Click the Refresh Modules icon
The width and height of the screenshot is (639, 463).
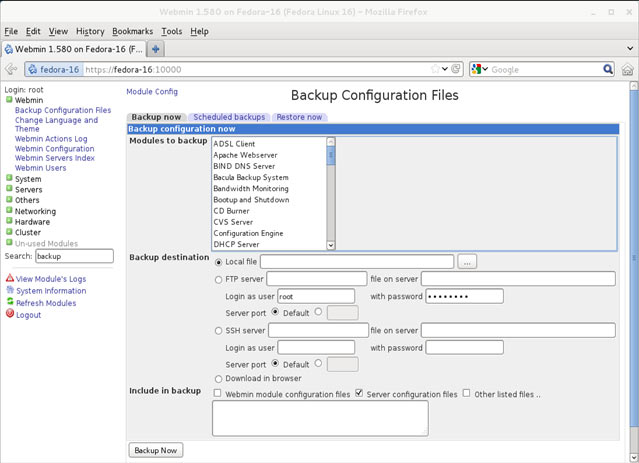(10, 302)
